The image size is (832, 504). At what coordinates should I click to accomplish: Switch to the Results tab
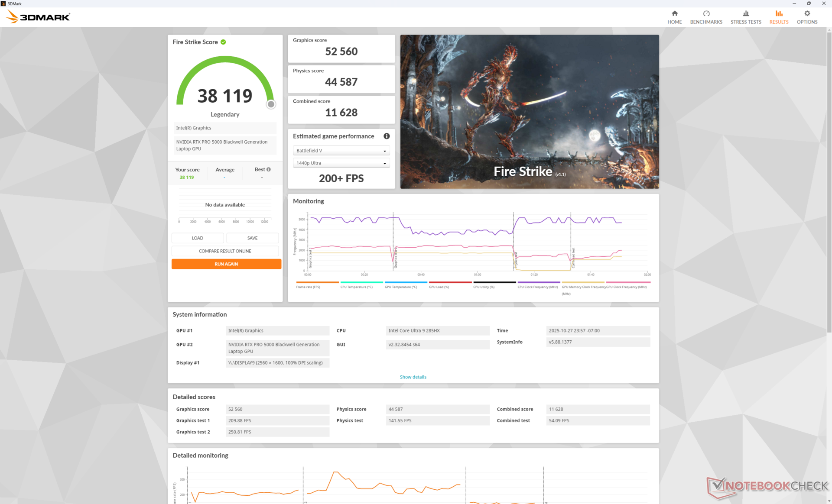[x=778, y=17]
